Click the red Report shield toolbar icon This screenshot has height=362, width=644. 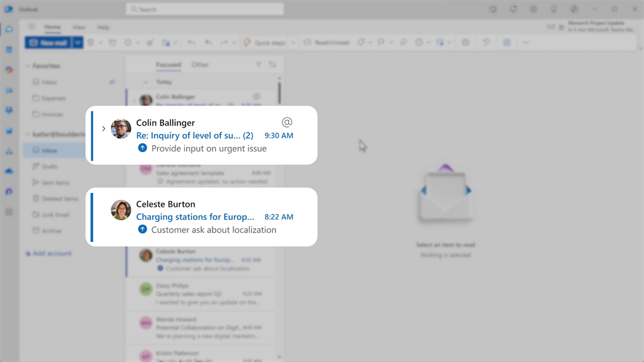128,42
